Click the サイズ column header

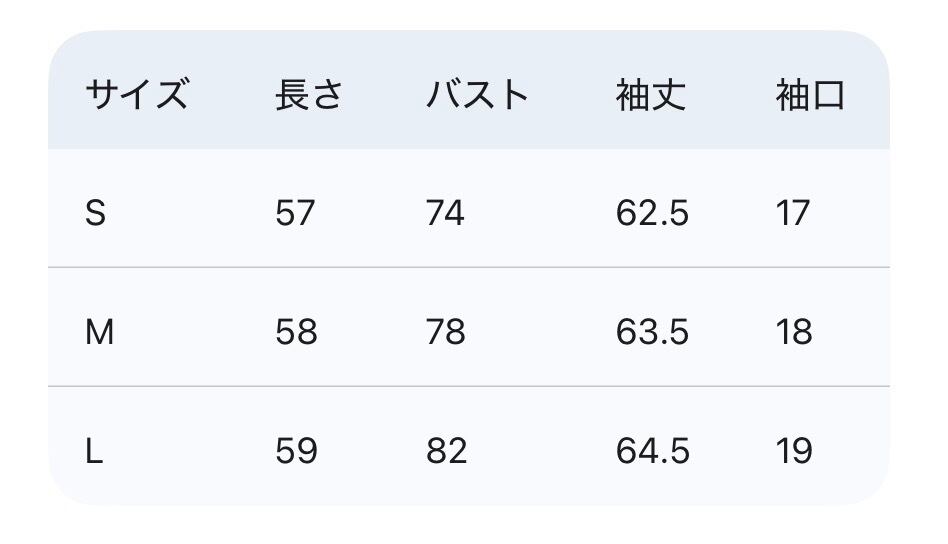(137, 96)
